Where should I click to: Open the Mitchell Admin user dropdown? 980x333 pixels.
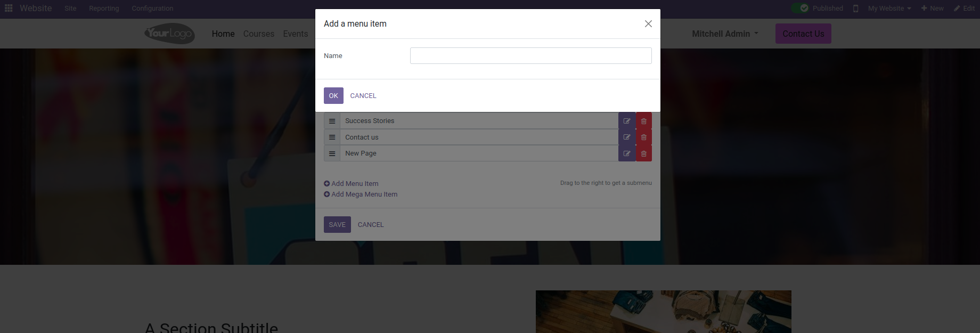pyautogui.click(x=725, y=34)
